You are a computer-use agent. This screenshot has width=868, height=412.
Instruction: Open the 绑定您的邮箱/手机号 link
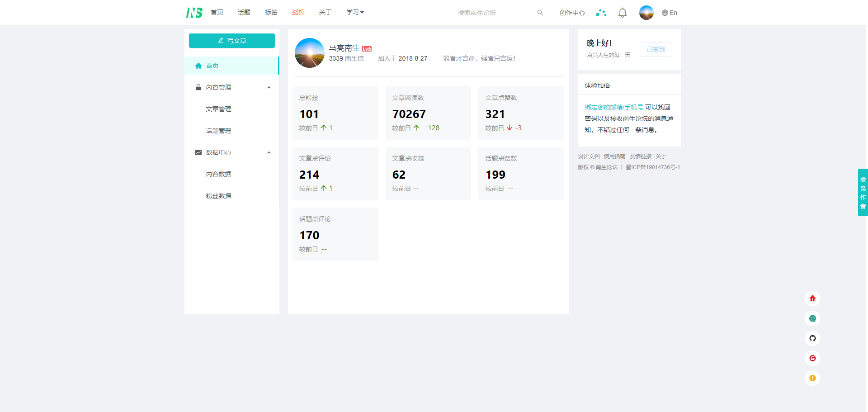click(x=613, y=107)
